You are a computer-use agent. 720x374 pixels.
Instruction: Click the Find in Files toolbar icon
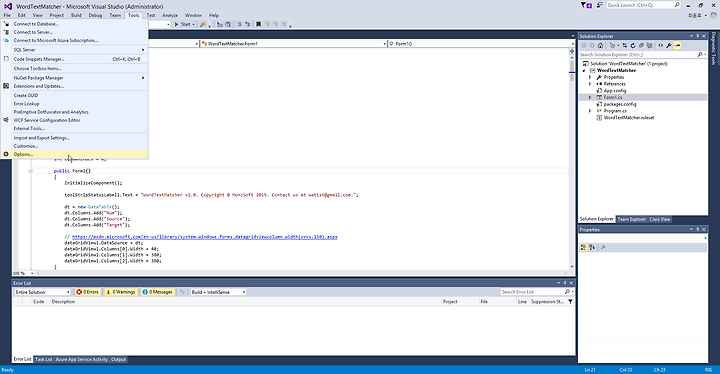[x=203, y=24]
